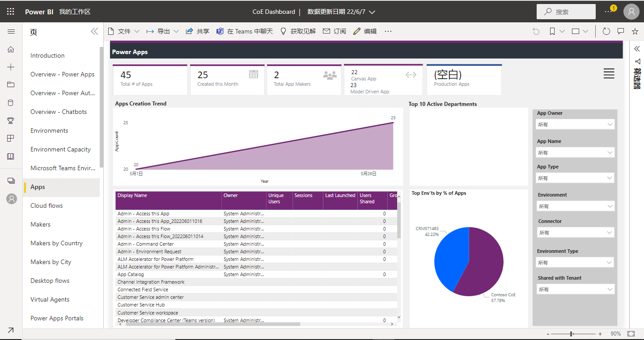644x340 pixels.
Task: Click 在 Teams 中聊天 button
Action: click(x=244, y=31)
